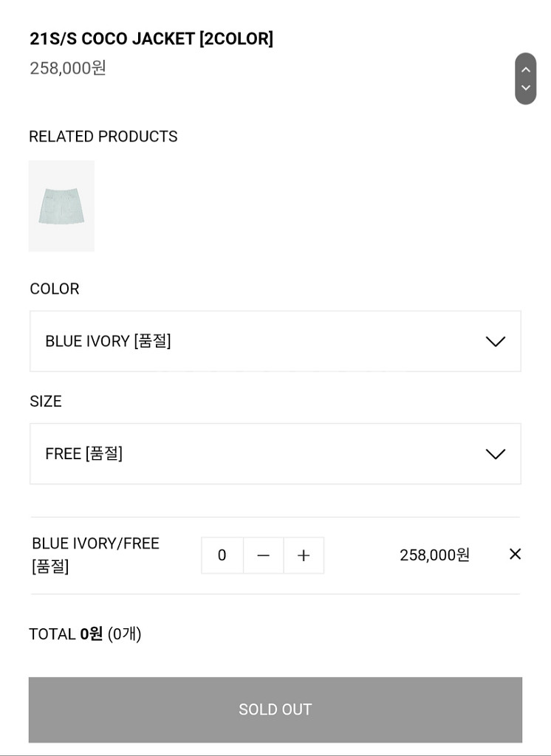Open the related skirt product thumbnail
This screenshot has width=551, height=756.
pos(62,206)
